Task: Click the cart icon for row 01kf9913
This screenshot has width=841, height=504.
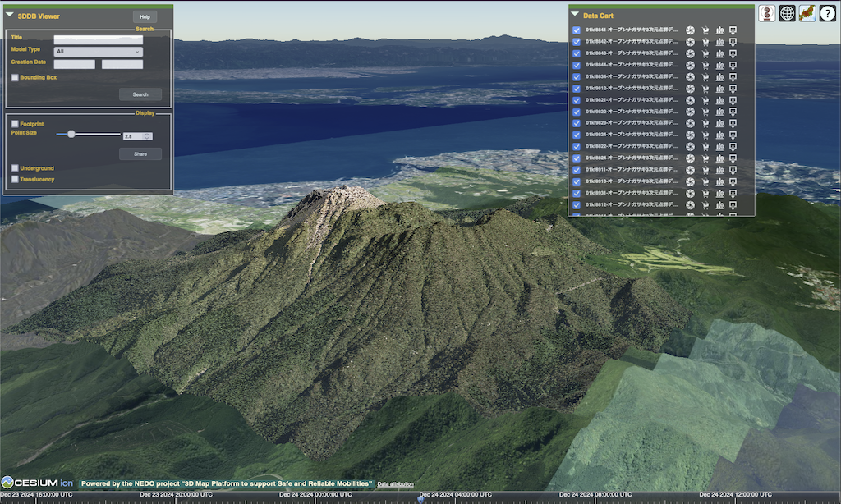Action: coord(705,181)
